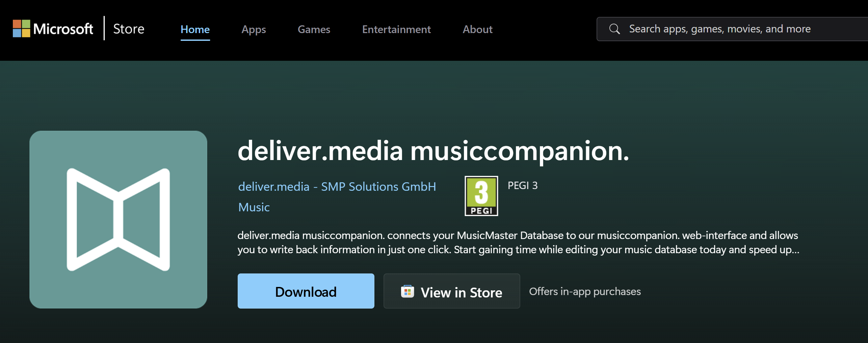Click the app description paragraph
Screen dimensions: 868x343
pos(518,242)
